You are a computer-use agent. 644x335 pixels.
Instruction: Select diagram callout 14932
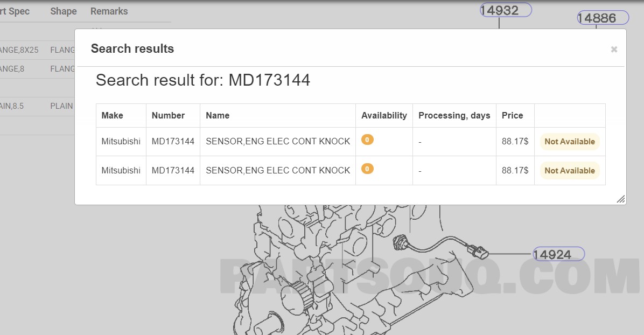tap(506, 10)
